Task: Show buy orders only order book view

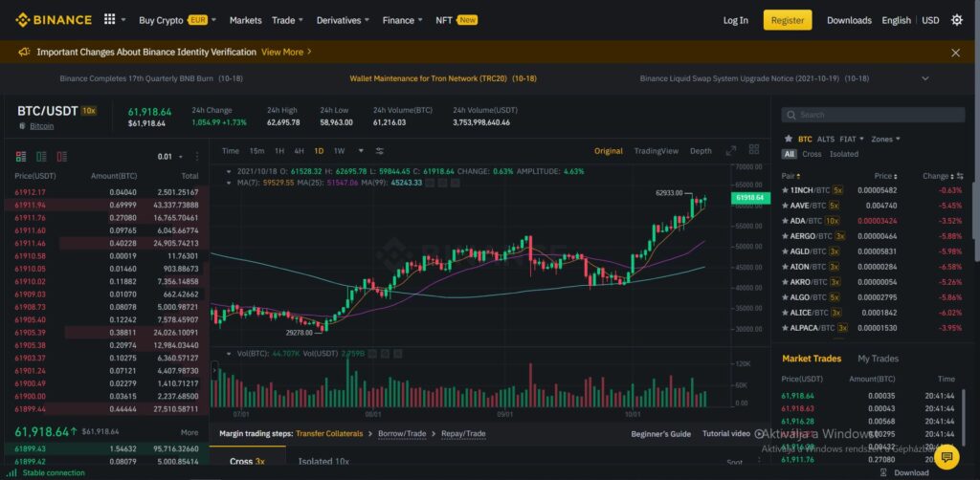Action: (41, 156)
